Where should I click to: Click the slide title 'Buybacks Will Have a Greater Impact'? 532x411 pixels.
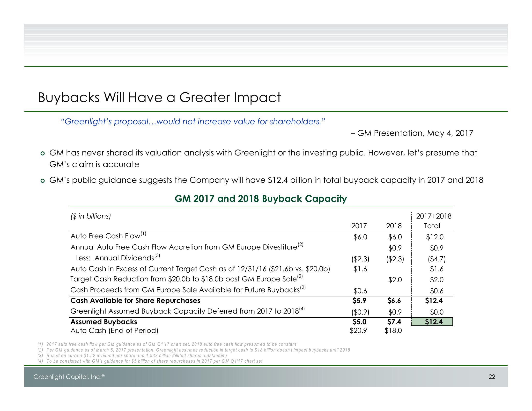(159, 98)
